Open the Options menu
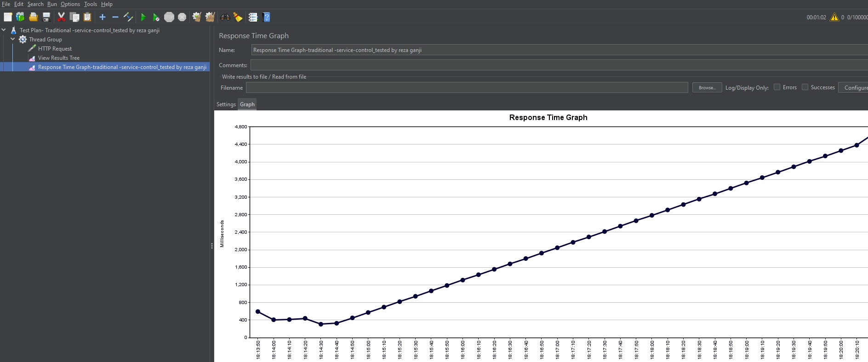Viewport: 868px width, 362px height. click(70, 4)
